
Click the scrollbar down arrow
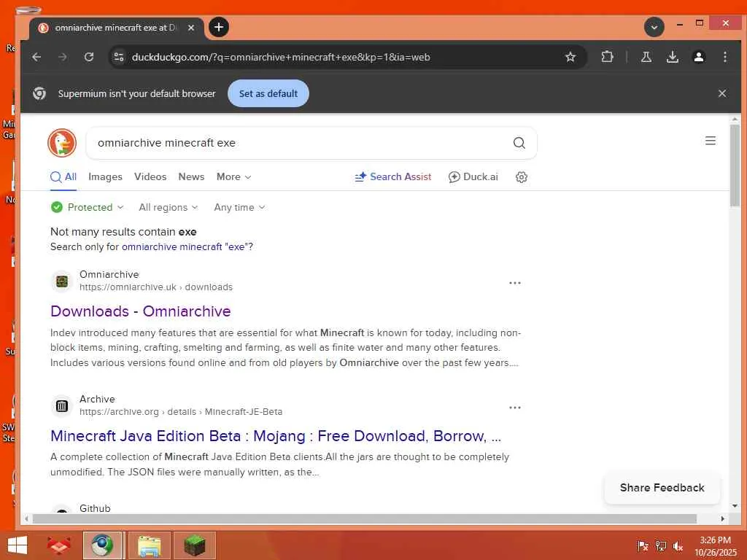point(735,506)
